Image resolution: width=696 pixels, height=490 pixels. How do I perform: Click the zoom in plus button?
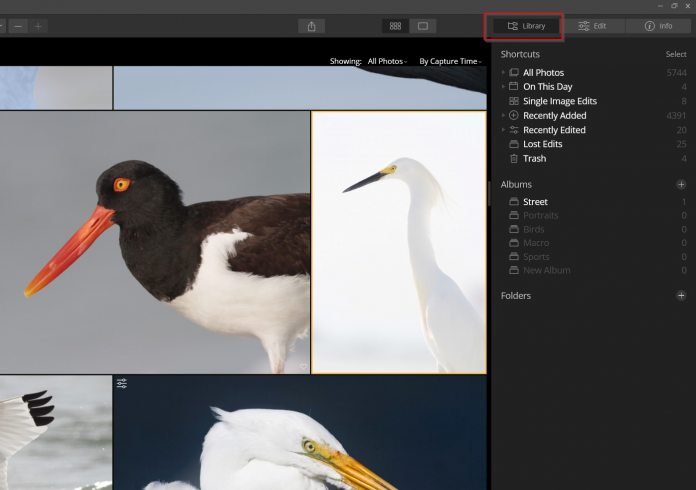pos(38,27)
